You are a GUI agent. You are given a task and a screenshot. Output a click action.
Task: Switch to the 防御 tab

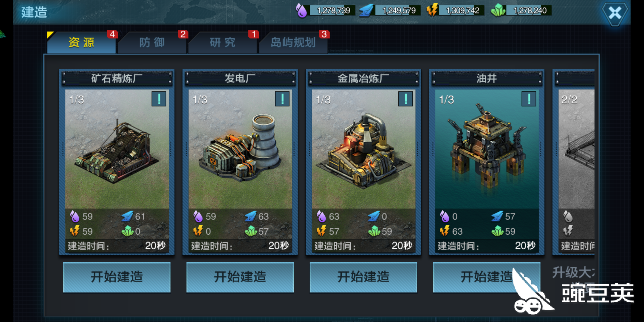152,42
